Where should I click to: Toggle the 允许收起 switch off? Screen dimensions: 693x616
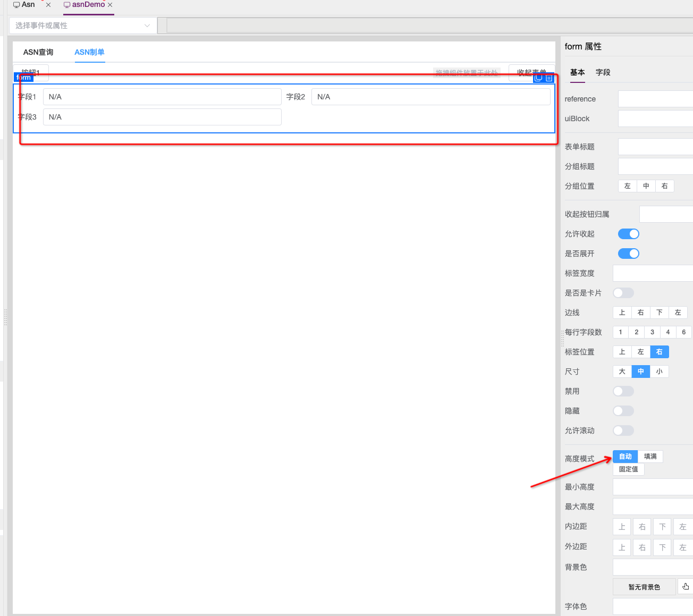coord(628,234)
